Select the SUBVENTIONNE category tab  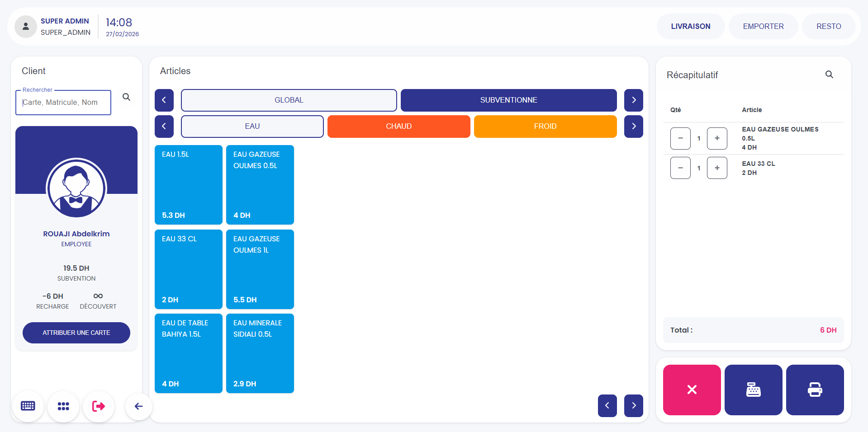[x=508, y=100]
